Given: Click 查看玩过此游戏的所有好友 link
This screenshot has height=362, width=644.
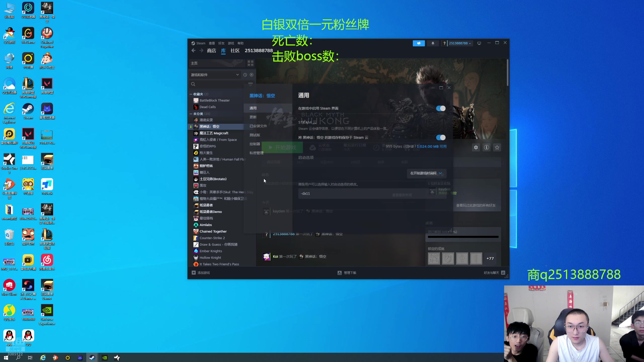Looking at the screenshot, I should point(476,205).
